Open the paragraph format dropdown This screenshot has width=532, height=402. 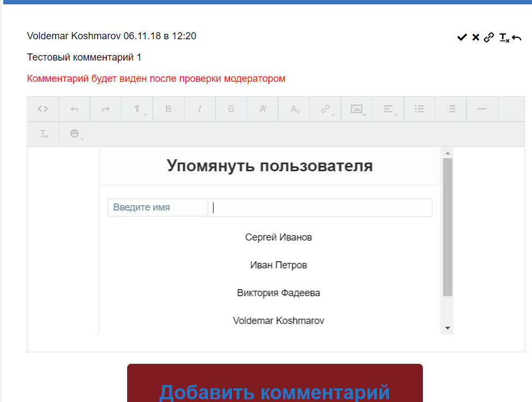pos(138,109)
